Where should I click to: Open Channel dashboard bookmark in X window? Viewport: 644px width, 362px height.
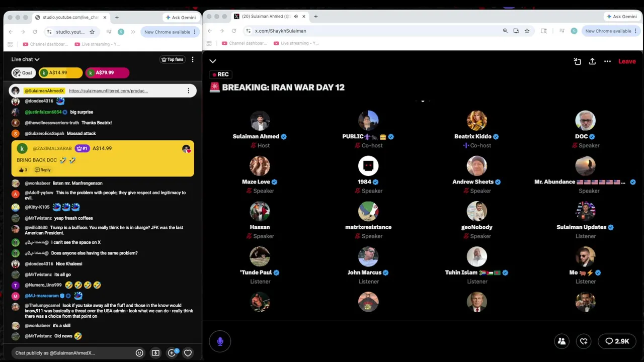(244, 43)
